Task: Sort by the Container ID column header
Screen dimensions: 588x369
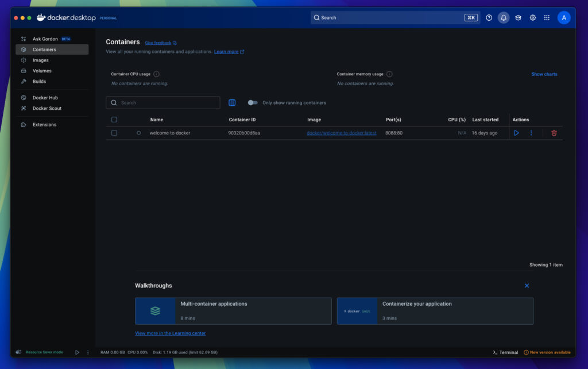Action: 242,120
